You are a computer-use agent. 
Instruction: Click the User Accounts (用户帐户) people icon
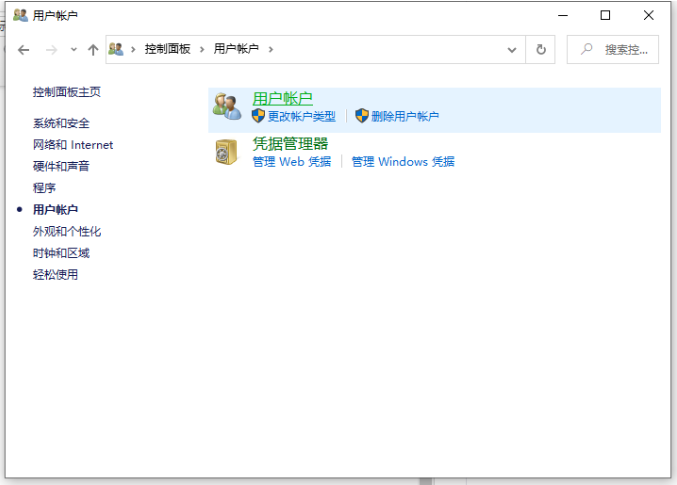[x=227, y=107]
